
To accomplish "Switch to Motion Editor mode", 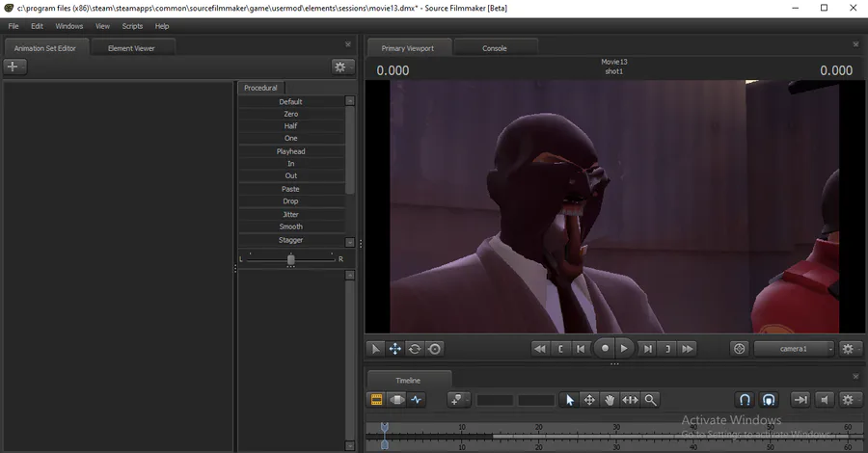I will (396, 399).
